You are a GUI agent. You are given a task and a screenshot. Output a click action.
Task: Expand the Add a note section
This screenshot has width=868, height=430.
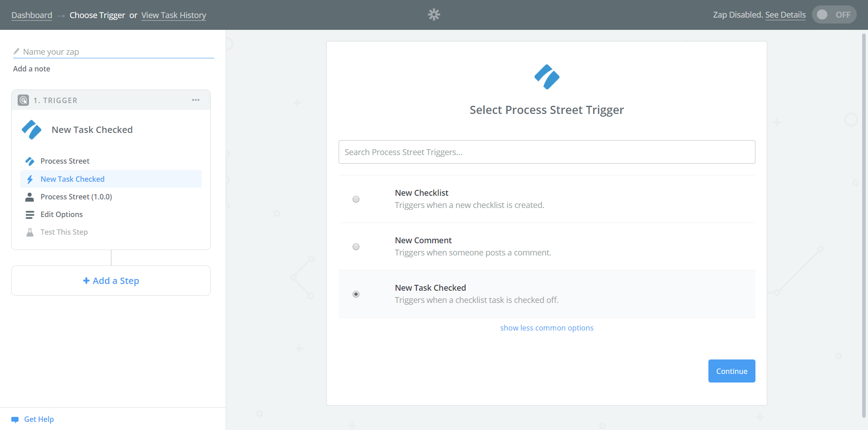tap(31, 68)
